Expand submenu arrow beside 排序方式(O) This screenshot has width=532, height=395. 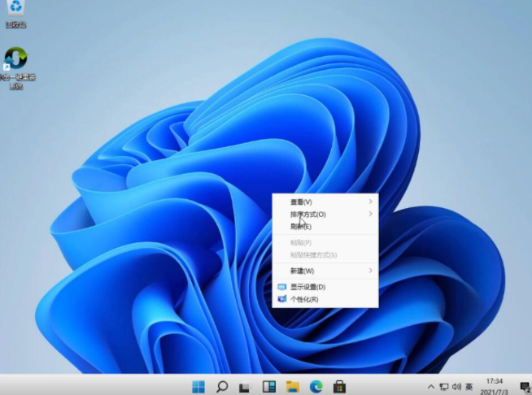point(370,214)
